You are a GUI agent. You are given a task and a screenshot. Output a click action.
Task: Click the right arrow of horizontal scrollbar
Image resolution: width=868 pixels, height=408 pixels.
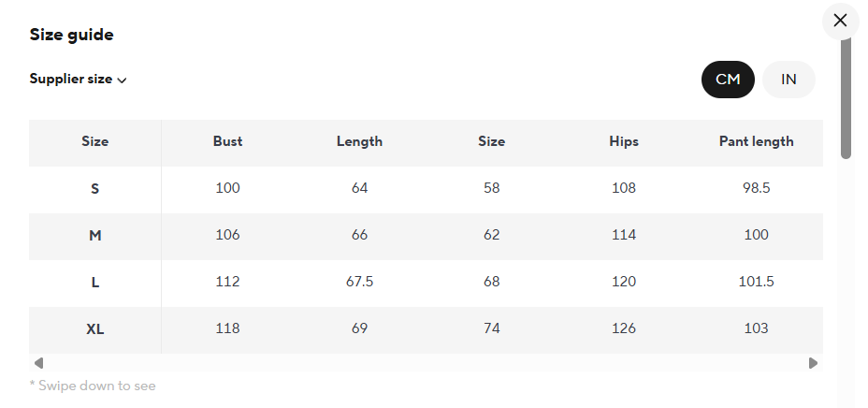pos(813,363)
